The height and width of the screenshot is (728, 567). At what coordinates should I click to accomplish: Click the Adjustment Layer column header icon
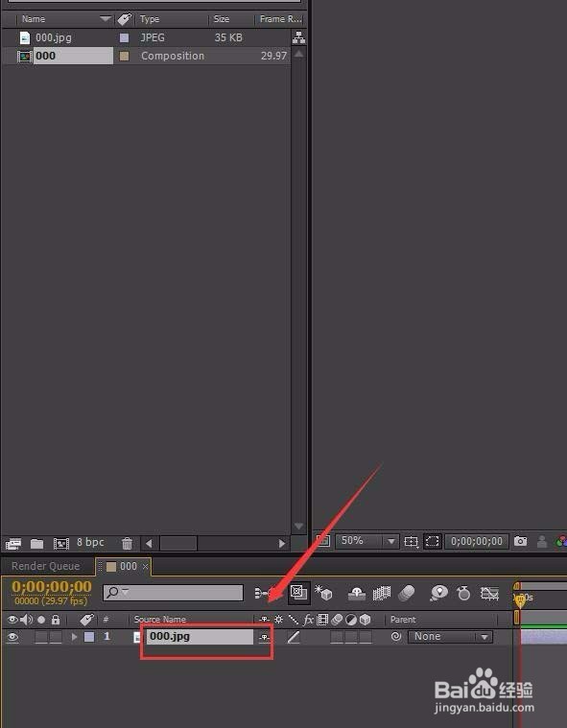(x=351, y=620)
